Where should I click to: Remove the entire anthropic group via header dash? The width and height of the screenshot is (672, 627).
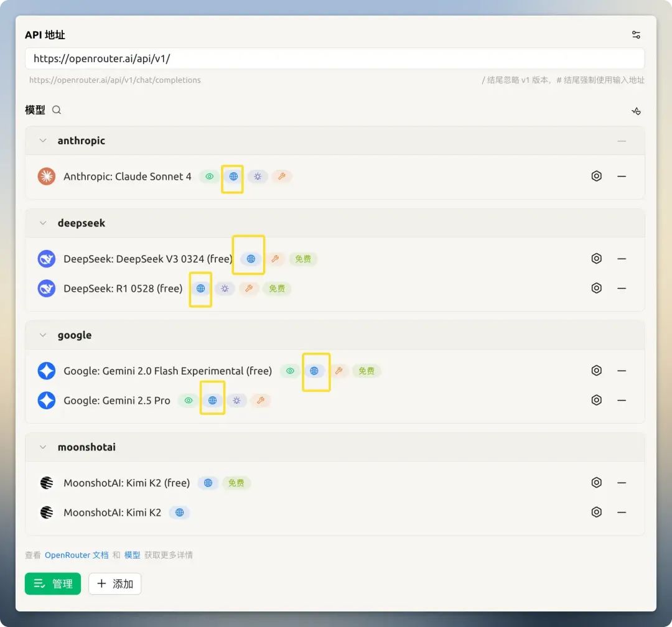pos(622,141)
